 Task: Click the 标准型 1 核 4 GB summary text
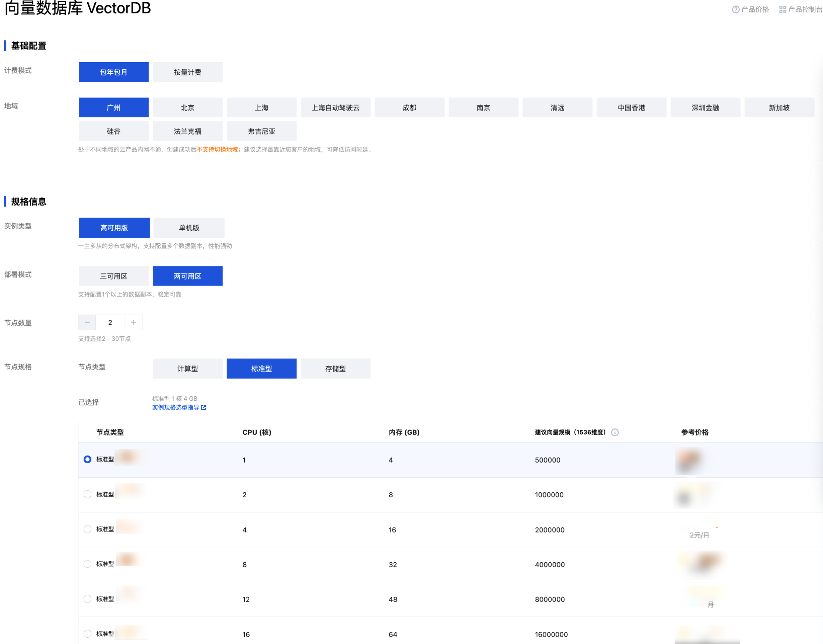click(175, 399)
